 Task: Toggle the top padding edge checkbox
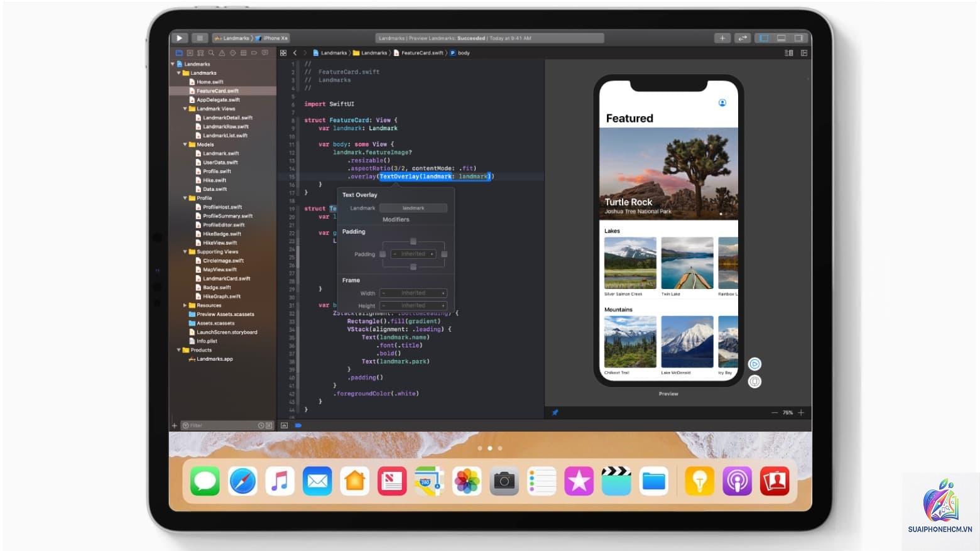tap(413, 241)
